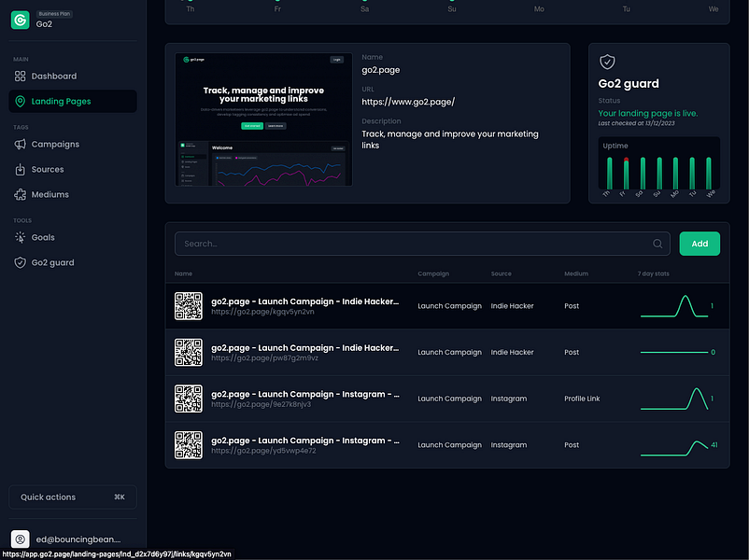Click the go2.page landing page preview thumbnail
This screenshot has width=749, height=560.
(263, 119)
